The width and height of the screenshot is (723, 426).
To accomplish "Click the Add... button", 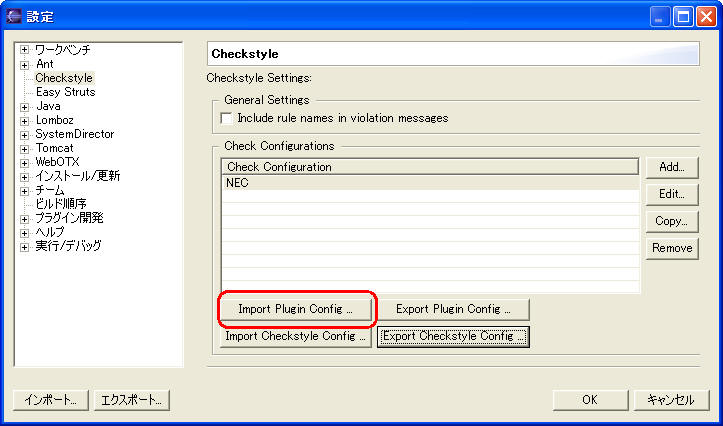I will pyautogui.click(x=671, y=167).
